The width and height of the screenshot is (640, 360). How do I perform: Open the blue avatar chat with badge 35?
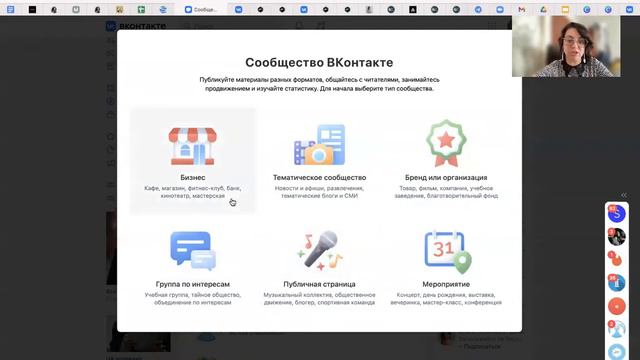[616, 283]
